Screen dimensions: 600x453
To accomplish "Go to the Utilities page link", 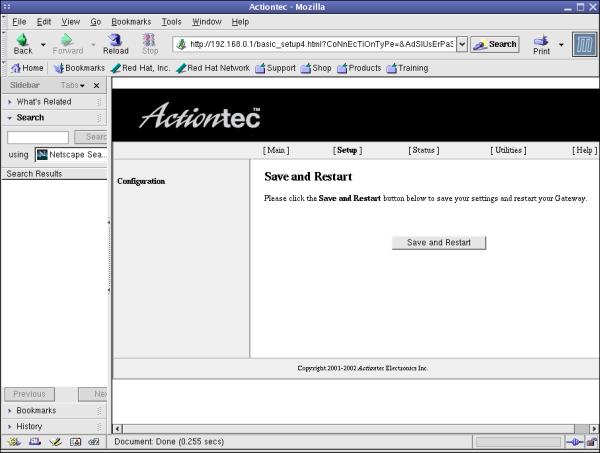I will [x=508, y=150].
